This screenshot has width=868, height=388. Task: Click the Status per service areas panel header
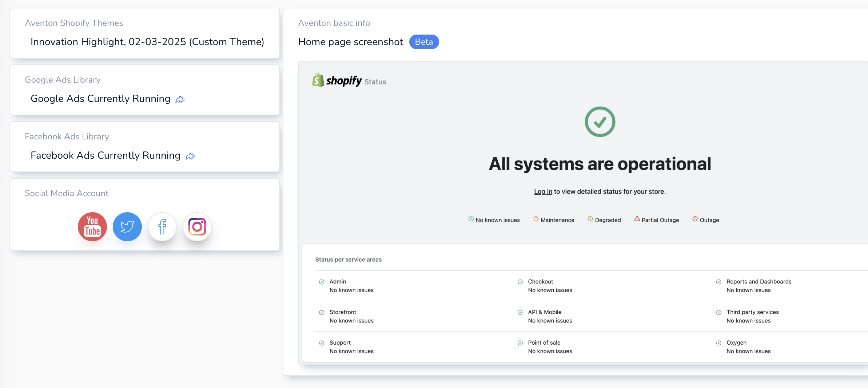[x=349, y=260]
